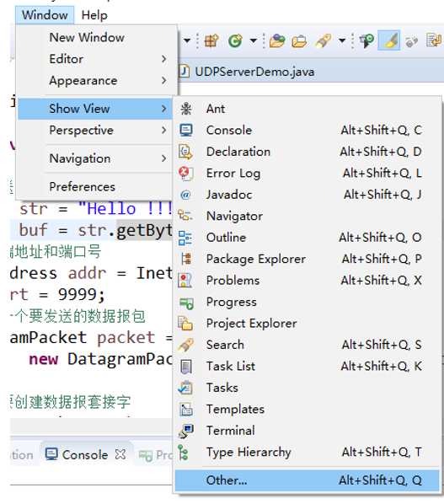
Task: Click the Project Explorer entry text
Action: point(252,324)
